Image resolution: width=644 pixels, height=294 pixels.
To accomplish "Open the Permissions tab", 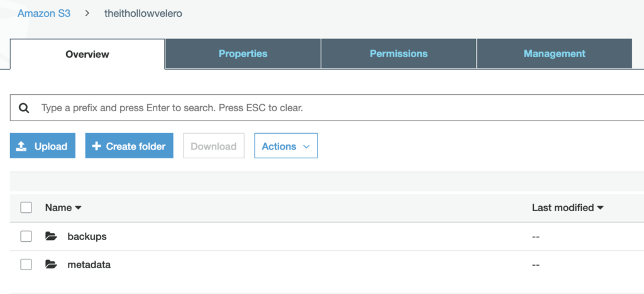I will pyautogui.click(x=398, y=54).
